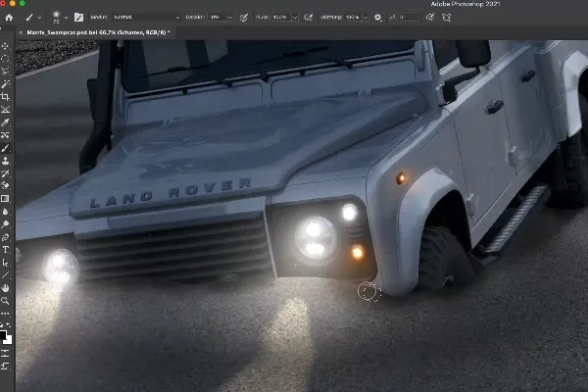Select the Eyedropper tool
The width and height of the screenshot is (588, 392).
coord(5,122)
